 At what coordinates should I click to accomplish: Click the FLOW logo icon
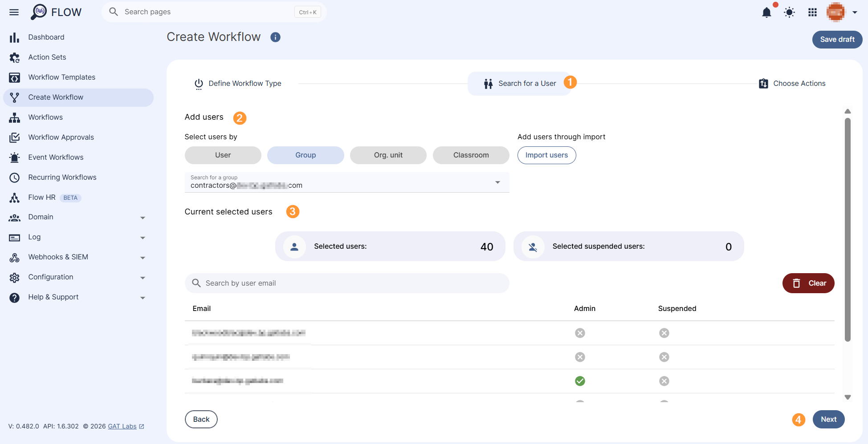pos(39,12)
